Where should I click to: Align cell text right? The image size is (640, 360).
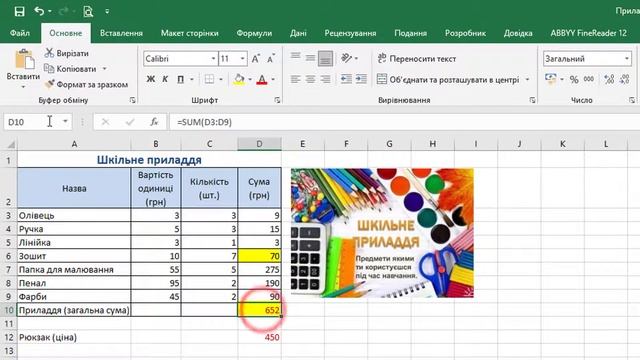325,79
